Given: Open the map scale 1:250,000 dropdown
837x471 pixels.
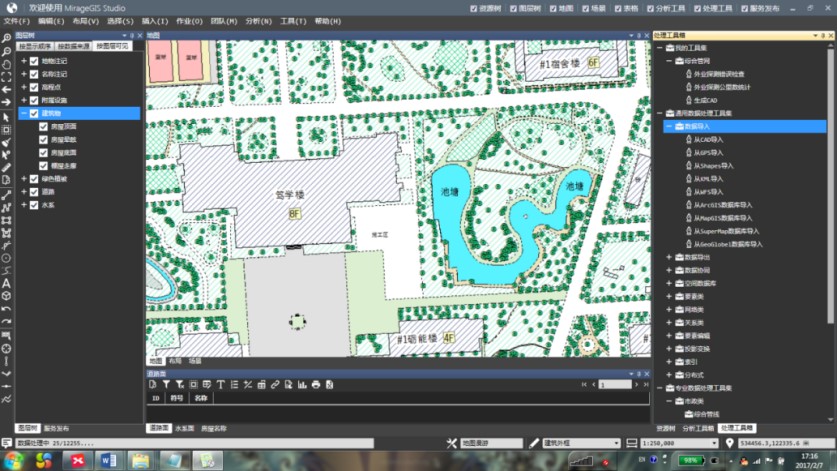Looking at the screenshot, I should [715, 442].
